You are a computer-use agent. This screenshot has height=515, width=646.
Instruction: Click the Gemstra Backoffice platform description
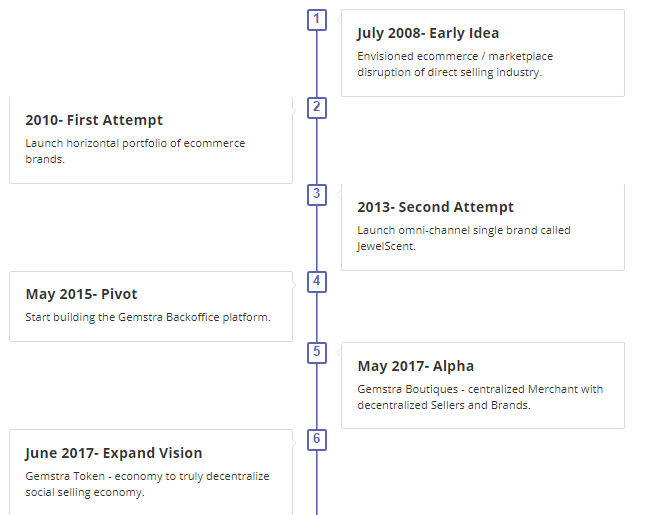click(148, 317)
